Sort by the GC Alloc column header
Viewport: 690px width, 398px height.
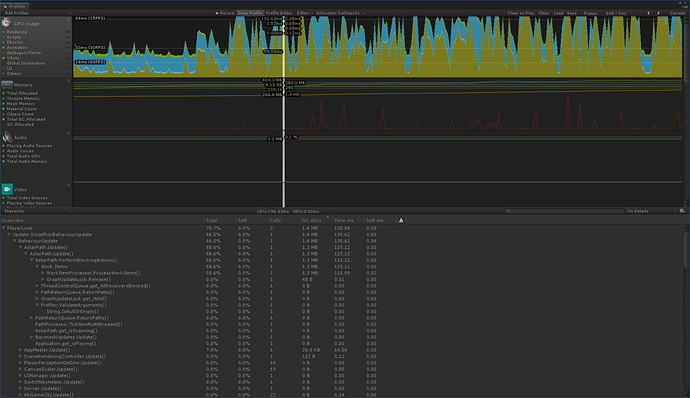(x=315, y=220)
